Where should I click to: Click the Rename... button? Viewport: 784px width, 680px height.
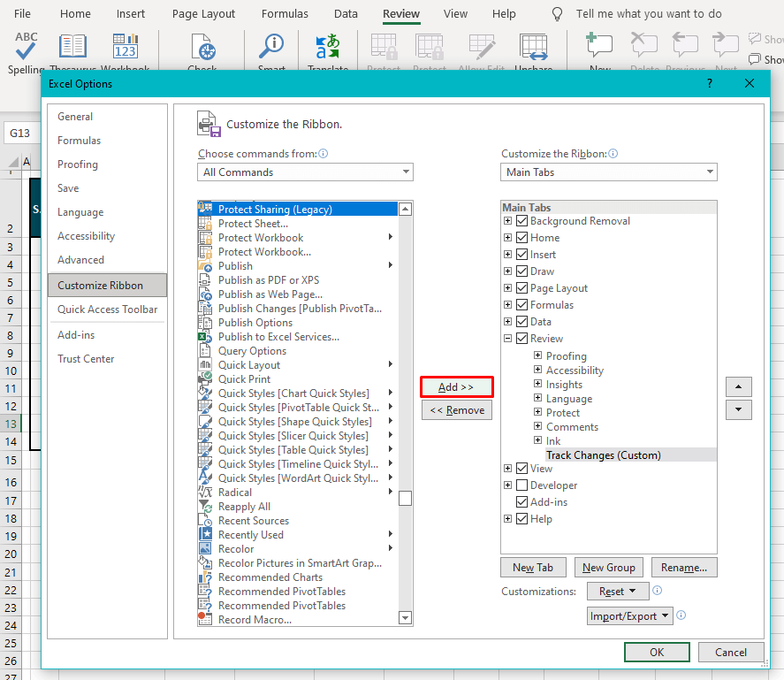click(684, 567)
